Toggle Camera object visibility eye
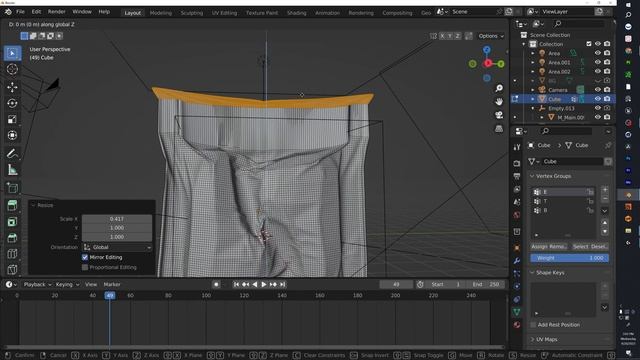Image resolution: width=640 pixels, height=360 pixels. (x=598, y=89)
